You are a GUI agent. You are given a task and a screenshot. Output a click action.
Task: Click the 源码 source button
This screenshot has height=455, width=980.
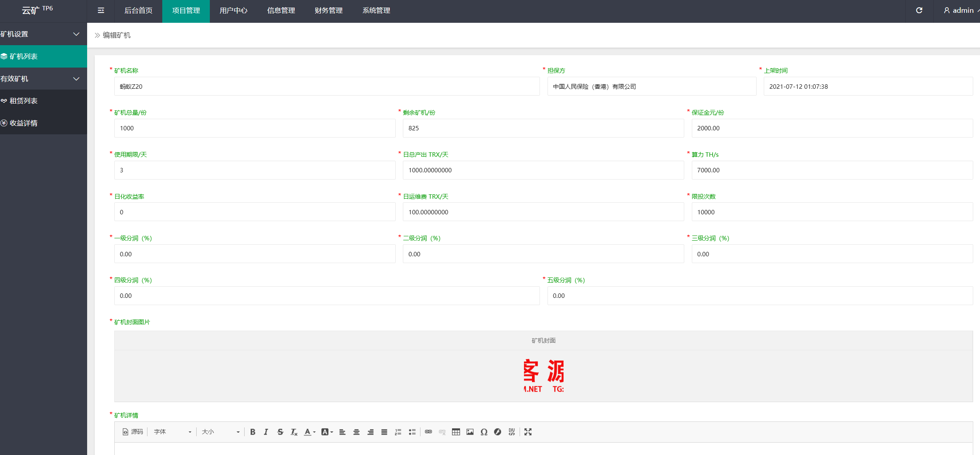point(133,432)
